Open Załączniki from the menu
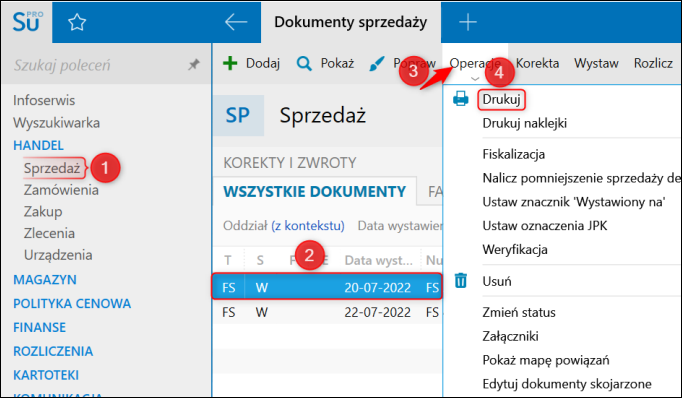This screenshot has width=682, height=398. (x=510, y=336)
